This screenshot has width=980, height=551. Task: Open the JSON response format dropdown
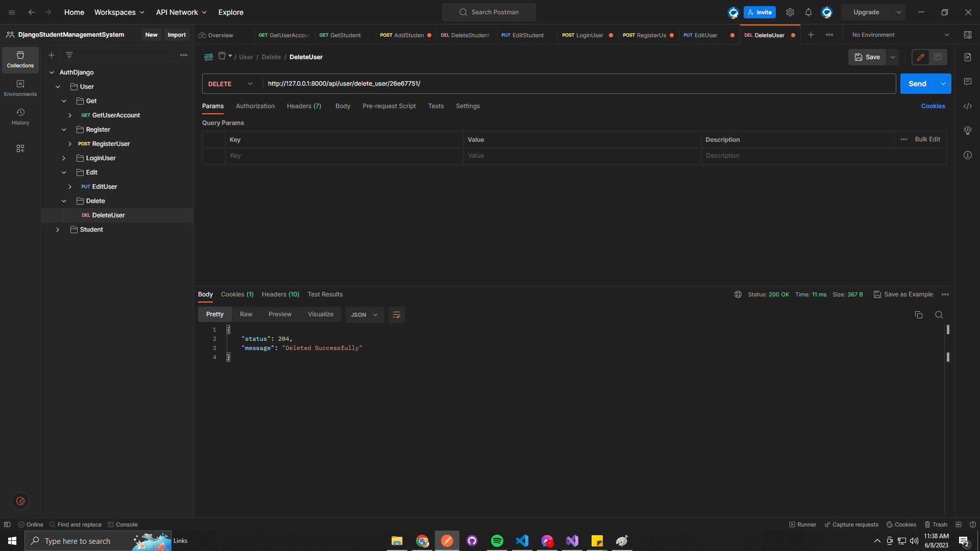tap(364, 315)
